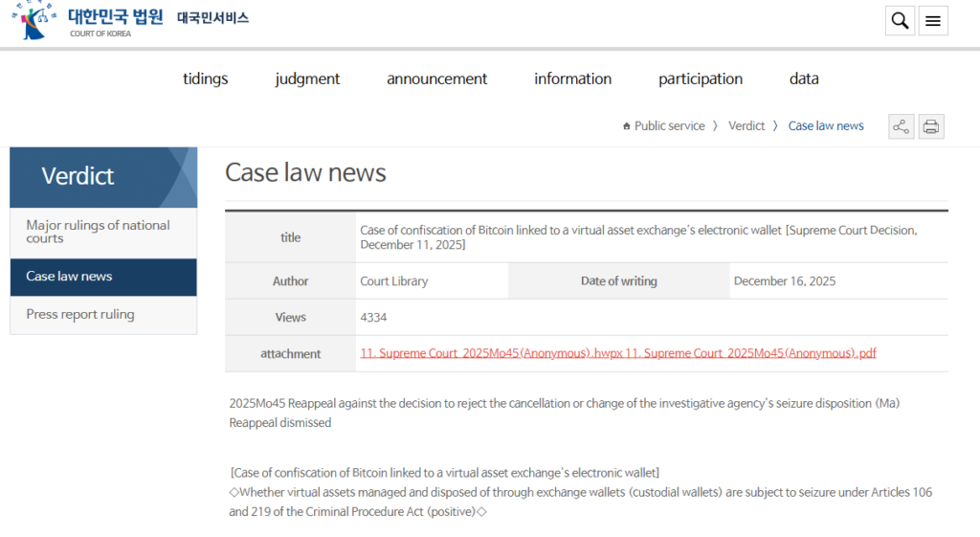The image size is (980, 537).
Task: Select Case law news in sidebar
Action: point(69,277)
